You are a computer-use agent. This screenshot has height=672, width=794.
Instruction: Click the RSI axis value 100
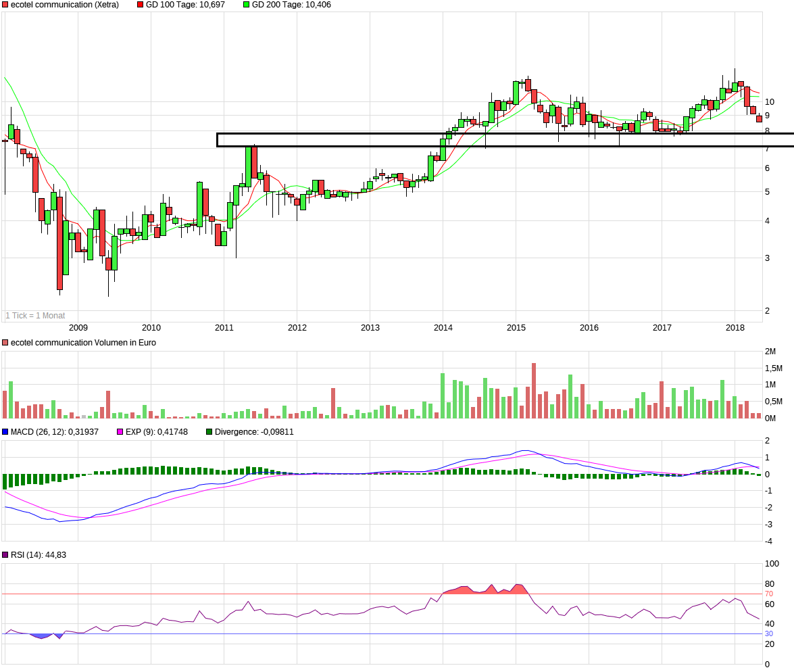[772, 564]
